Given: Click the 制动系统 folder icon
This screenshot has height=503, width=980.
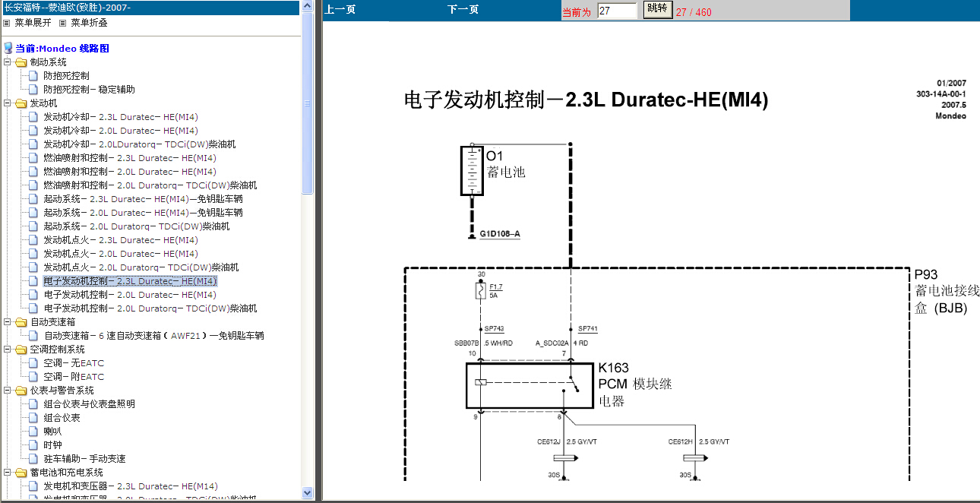Looking at the screenshot, I should coord(21,62).
